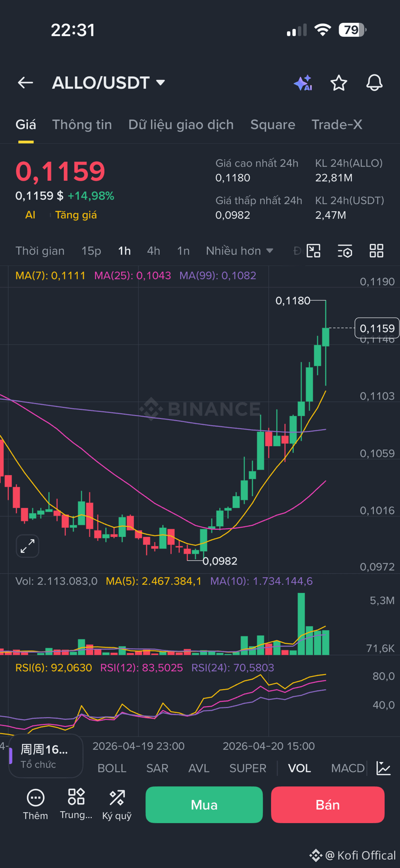Open the Ký quỹ margin icon
400x868 pixels.
[x=117, y=805]
